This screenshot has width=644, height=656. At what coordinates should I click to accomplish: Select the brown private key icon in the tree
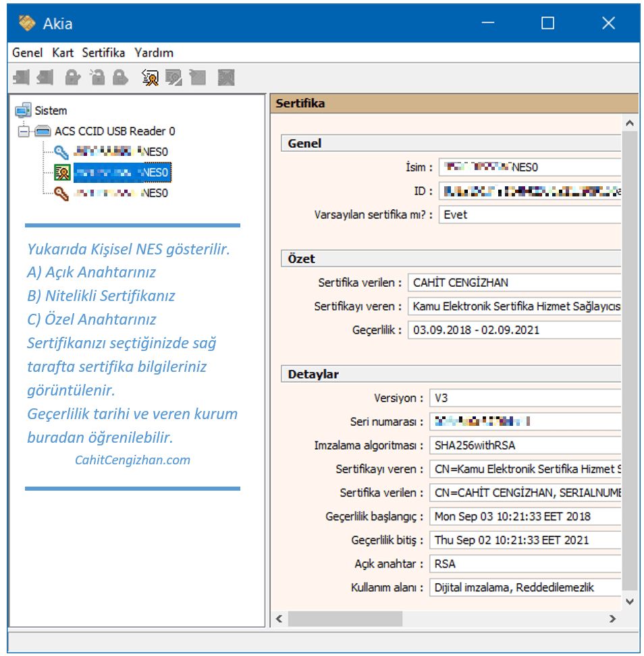pyautogui.click(x=61, y=193)
